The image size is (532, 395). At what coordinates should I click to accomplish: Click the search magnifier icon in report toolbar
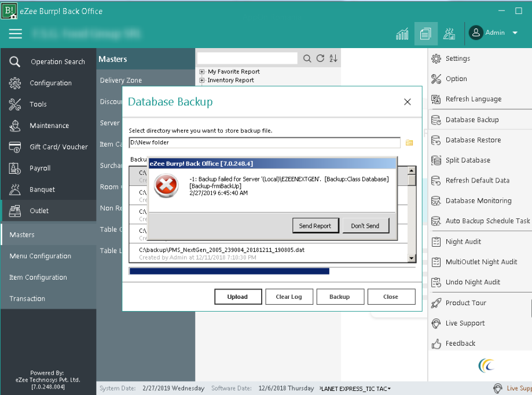click(x=307, y=58)
